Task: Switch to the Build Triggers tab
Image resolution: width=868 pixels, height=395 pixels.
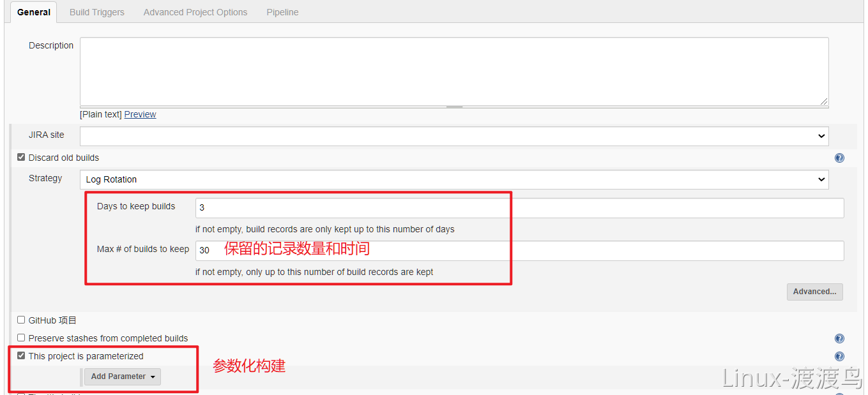Action: [97, 12]
